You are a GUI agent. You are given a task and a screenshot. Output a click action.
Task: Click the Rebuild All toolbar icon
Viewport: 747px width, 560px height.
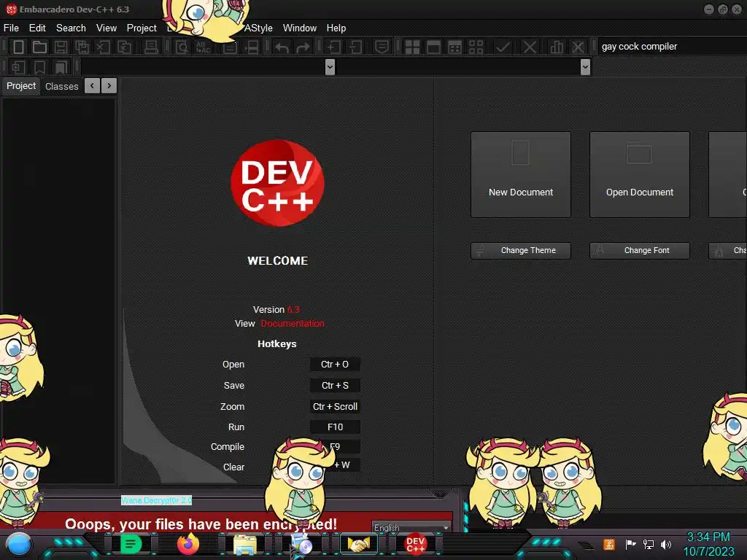pyautogui.click(x=476, y=47)
